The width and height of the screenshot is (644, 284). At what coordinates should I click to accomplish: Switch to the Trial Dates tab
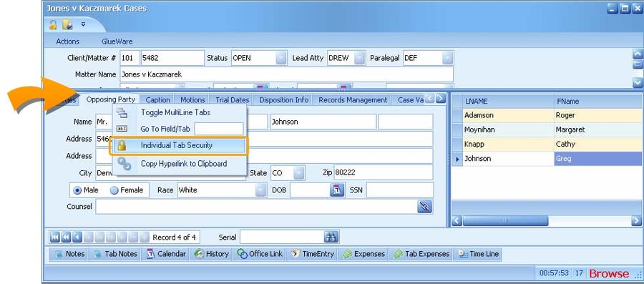click(x=233, y=99)
